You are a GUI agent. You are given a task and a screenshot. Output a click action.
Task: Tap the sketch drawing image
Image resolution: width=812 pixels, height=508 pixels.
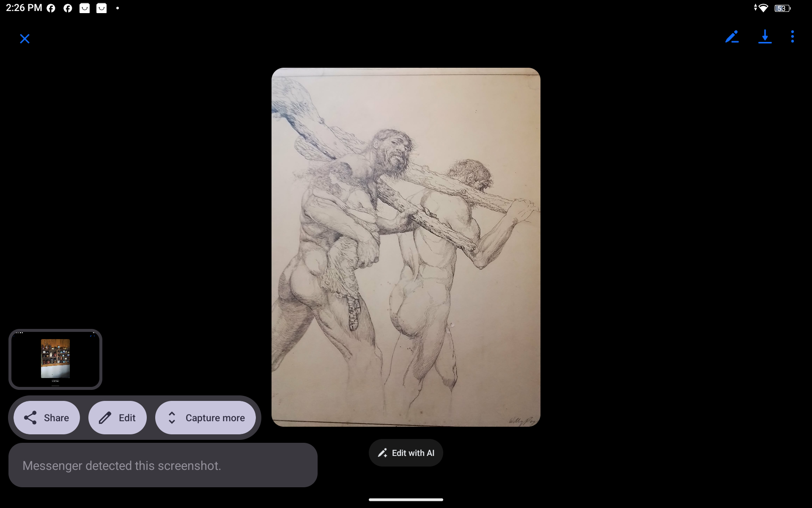[x=406, y=247]
